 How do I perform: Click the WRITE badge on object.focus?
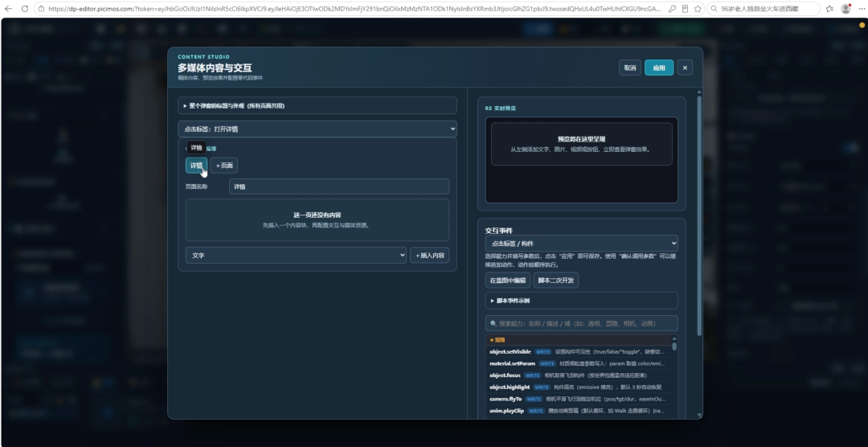click(x=534, y=375)
